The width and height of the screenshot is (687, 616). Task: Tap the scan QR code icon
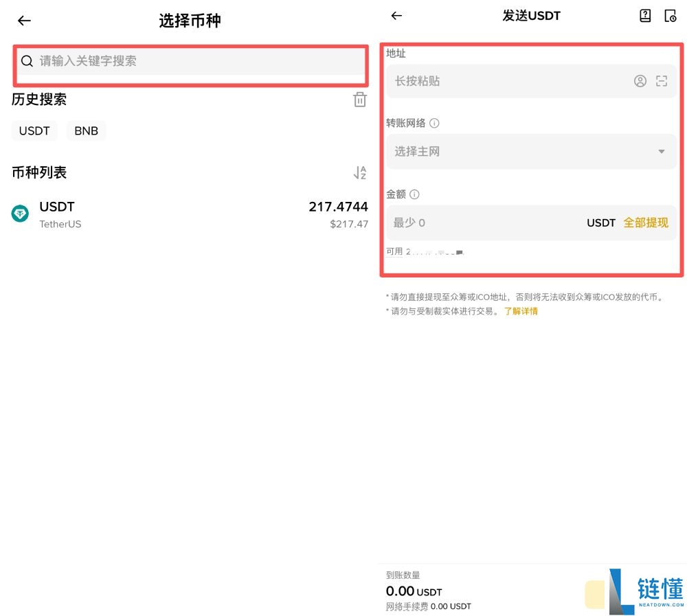point(662,81)
